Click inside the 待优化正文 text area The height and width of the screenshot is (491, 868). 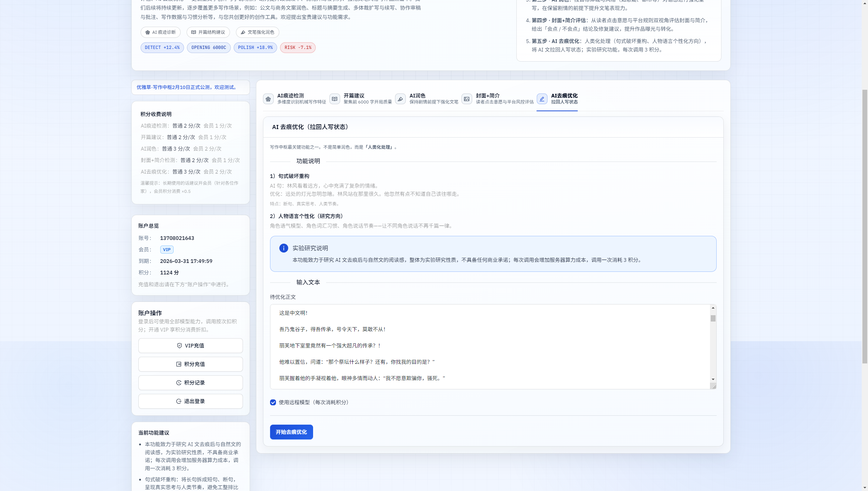490,347
